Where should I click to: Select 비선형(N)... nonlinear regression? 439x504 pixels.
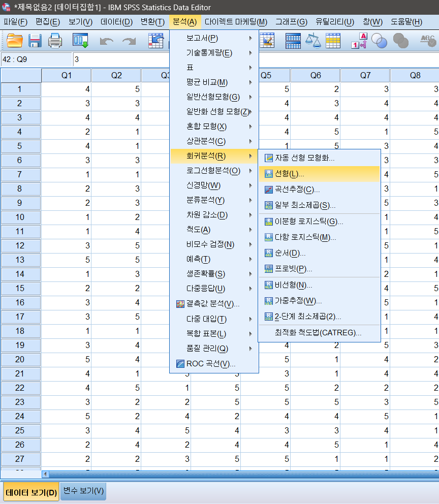pos(319,285)
